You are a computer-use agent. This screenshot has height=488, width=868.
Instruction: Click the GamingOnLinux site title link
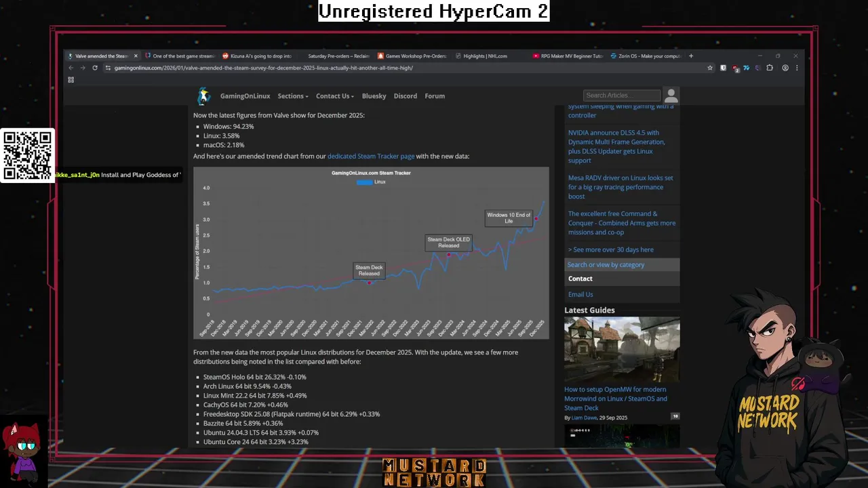click(x=245, y=96)
